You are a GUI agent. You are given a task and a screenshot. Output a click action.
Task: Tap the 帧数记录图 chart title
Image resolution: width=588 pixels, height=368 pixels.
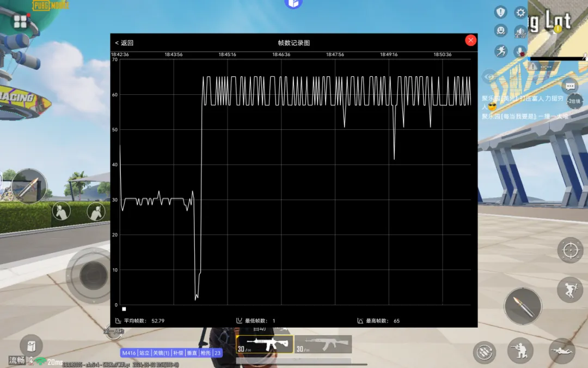coord(293,43)
